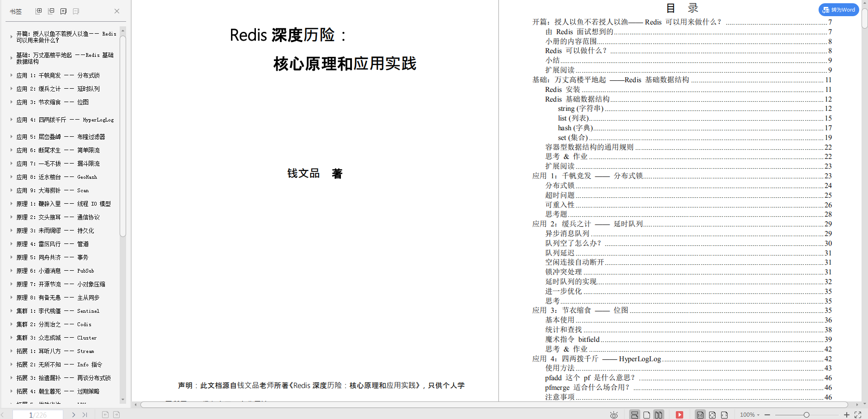Expand bookmark 集群 1: 李代桃僵 Sentinel

pyautogui.click(x=11, y=310)
